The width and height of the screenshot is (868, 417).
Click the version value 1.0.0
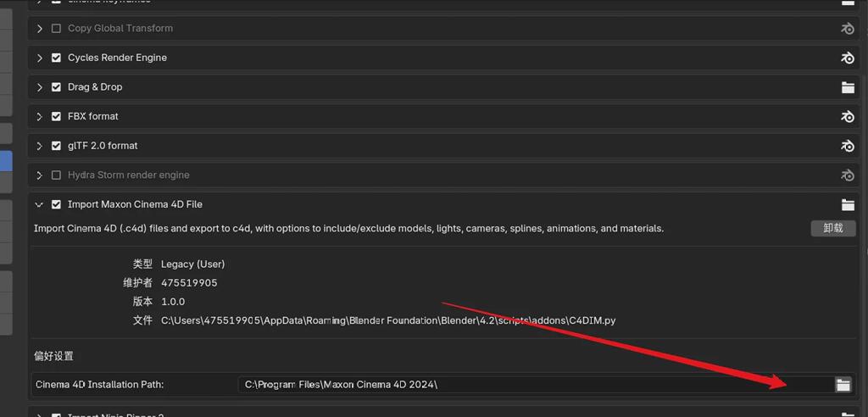click(x=173, y=302)
